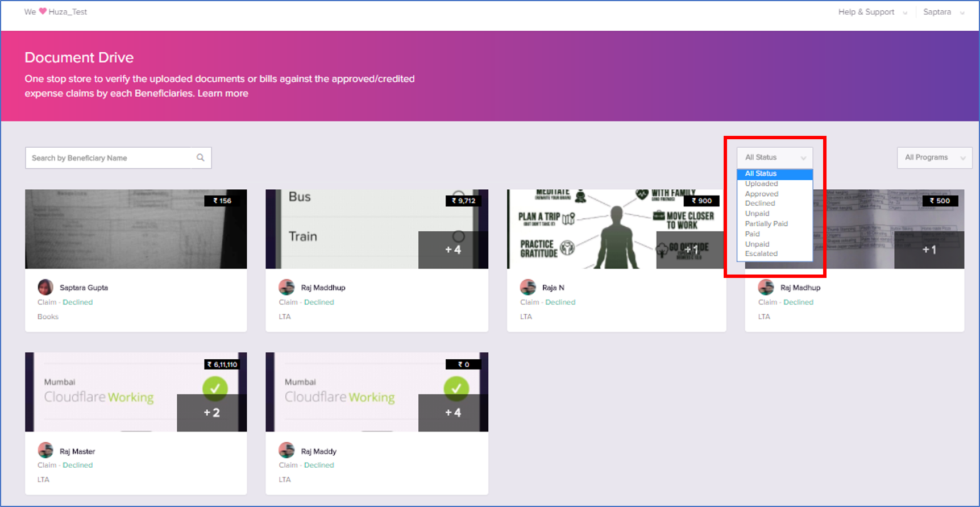Click the Learn more link
The image size is (980, 507).
coord(223,93)
